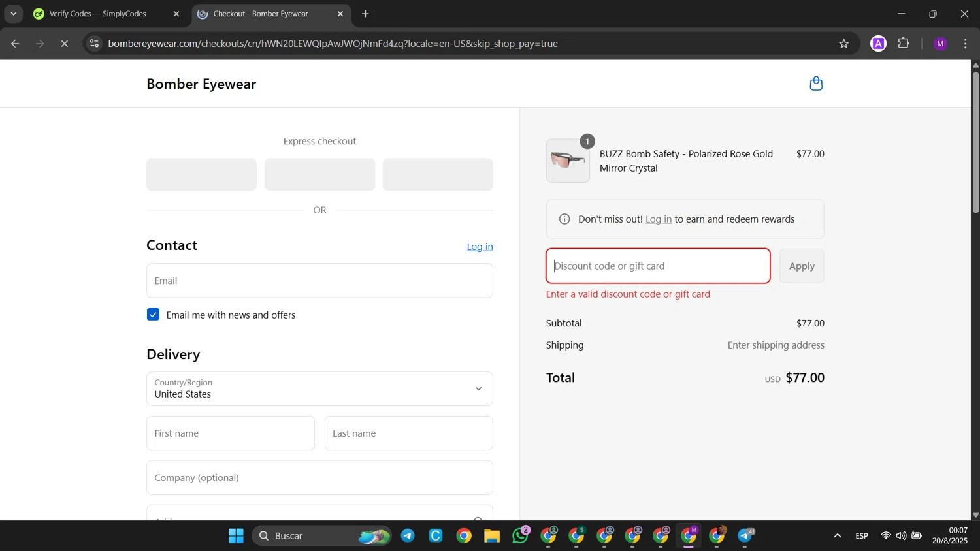Click the page vertical scrollbar thumb

pyautogui.click(x=975, y=142)
